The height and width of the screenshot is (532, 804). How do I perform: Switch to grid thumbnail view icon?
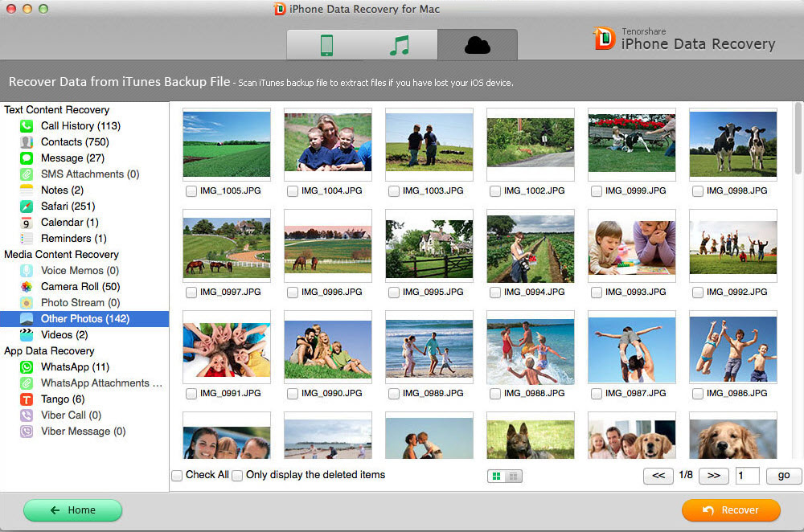coord(497,477)
